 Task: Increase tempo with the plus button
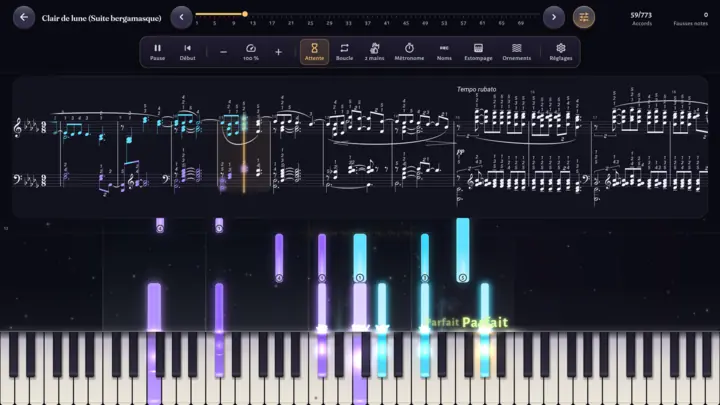[x=278, y=52]
